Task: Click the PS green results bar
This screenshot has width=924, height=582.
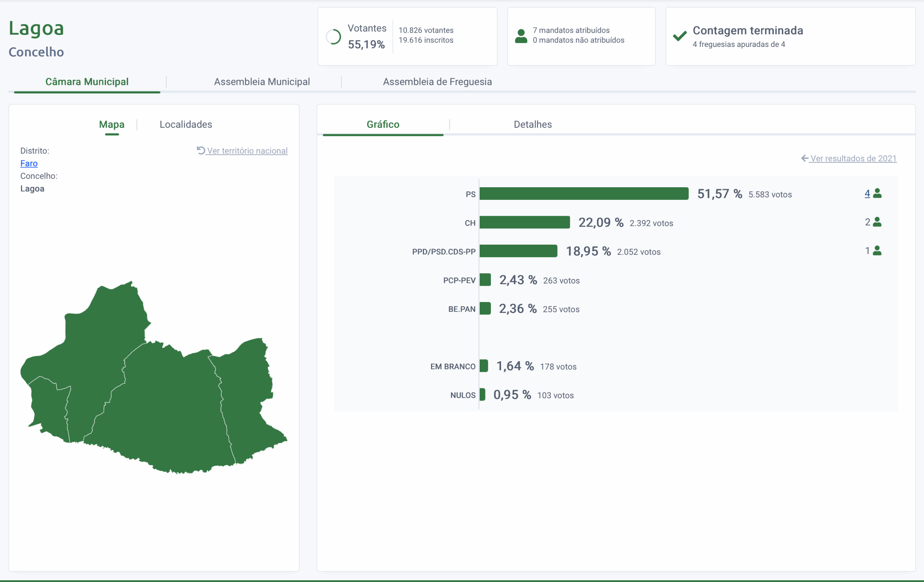Action: pyautogui.click(x=583, y=194)
